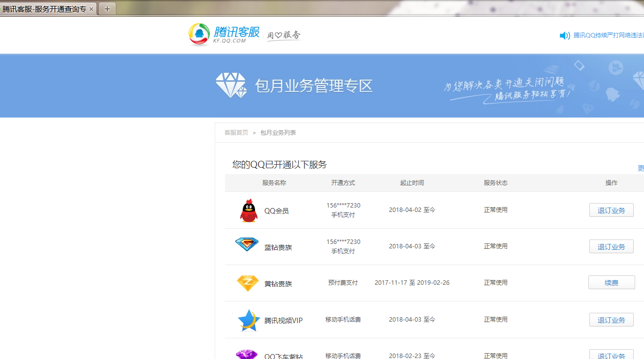Click the 蓝钻贵族 service name
This screenshot has height=359, width=644.
coord(278,247)
